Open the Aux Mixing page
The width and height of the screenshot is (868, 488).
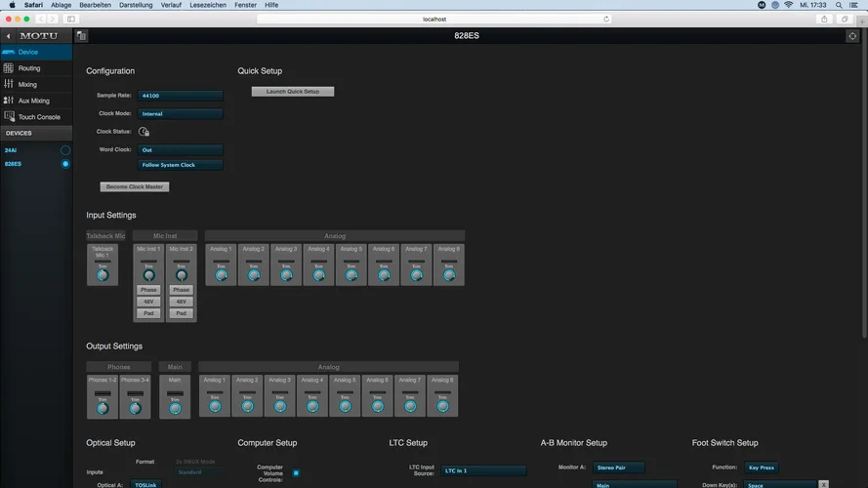tap(33, 101)
